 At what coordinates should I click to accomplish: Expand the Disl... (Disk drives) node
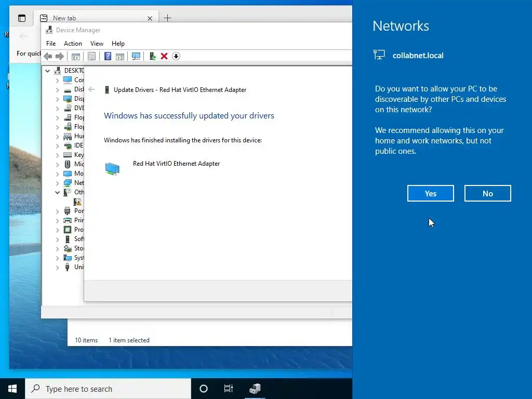point(57,89)
